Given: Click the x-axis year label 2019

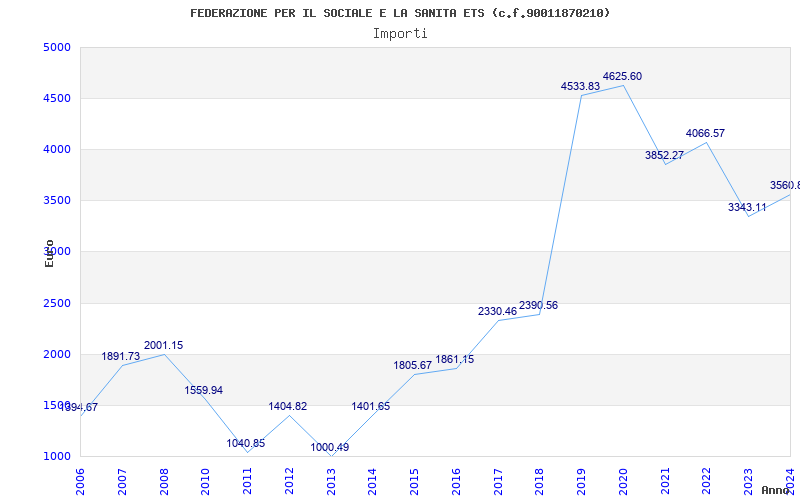Looking at the screenshot, I should pyautogui.click(x=582, y=482).
